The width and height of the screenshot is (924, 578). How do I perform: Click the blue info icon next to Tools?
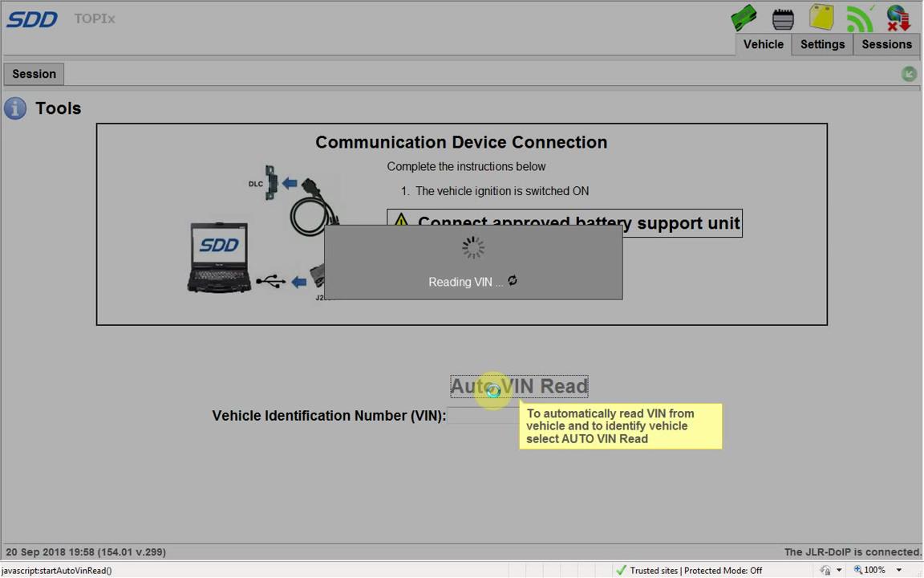15,108
